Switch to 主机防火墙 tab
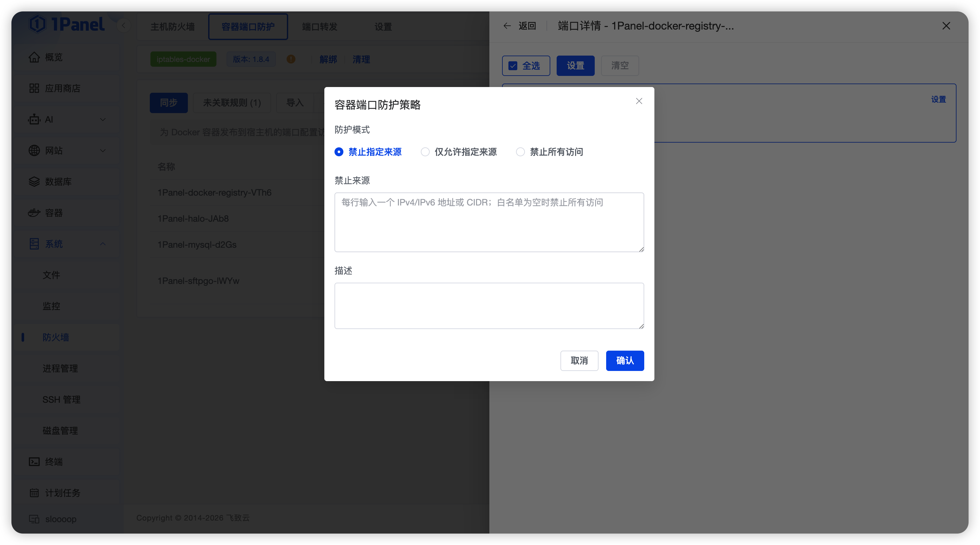 [x=172, y=27]
